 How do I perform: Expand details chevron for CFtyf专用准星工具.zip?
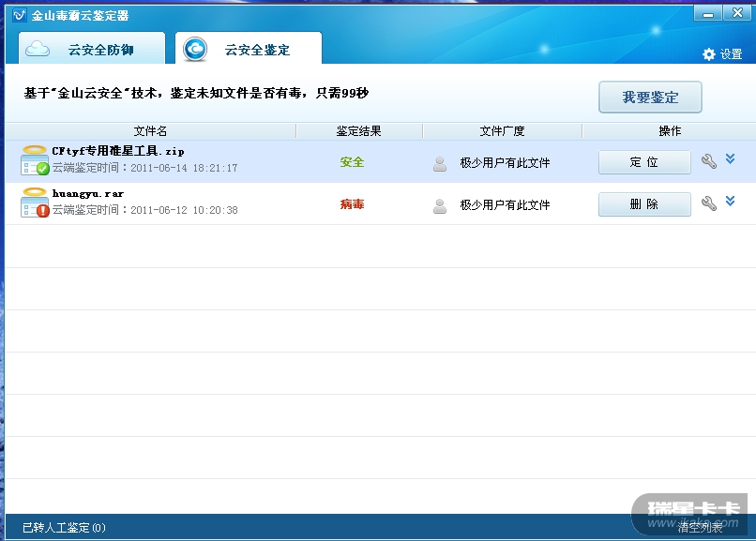[730, 159]
